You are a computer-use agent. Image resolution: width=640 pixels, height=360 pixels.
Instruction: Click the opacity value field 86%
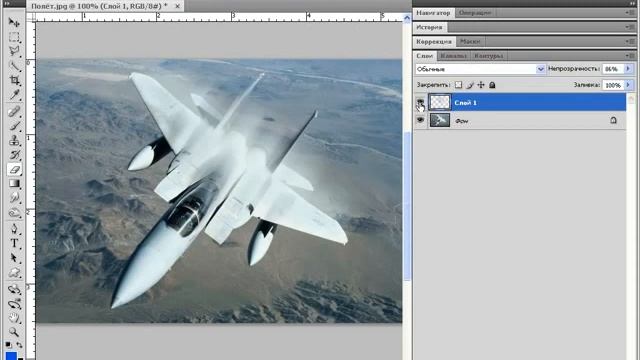click(612, 69)
